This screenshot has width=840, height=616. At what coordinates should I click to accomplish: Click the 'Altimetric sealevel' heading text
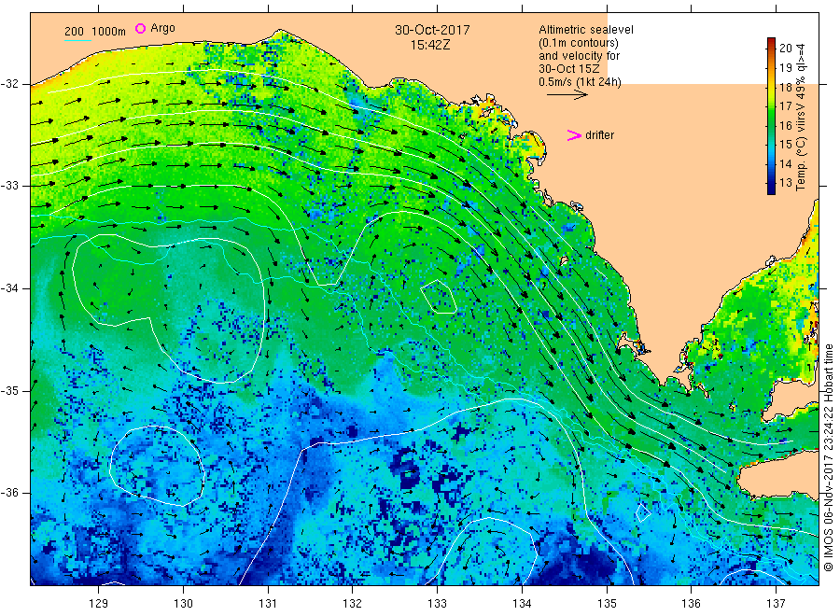click(586, 30)
